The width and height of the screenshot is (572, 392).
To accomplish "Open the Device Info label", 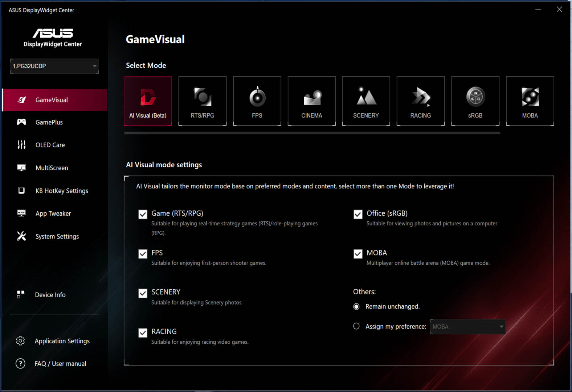I will (50, 295).
